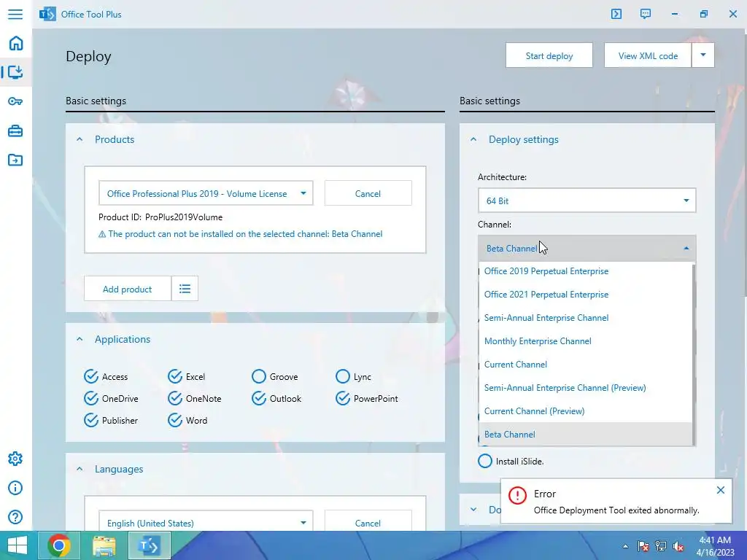Cancel the selected Office product

tap(368, 193)
